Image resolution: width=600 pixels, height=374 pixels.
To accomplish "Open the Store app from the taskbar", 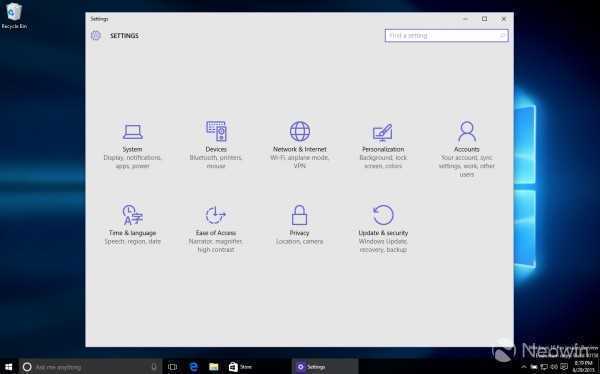I will tap(240, 367).
